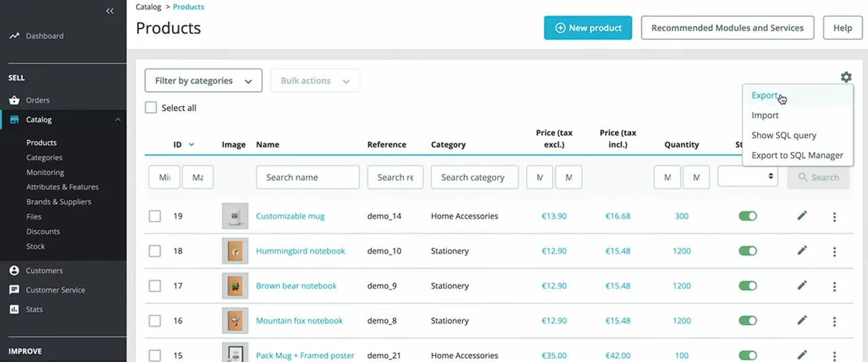Edit Brown bear notebook with pencil icon
This screenshot has height=362, width=868.
(802, 285)
